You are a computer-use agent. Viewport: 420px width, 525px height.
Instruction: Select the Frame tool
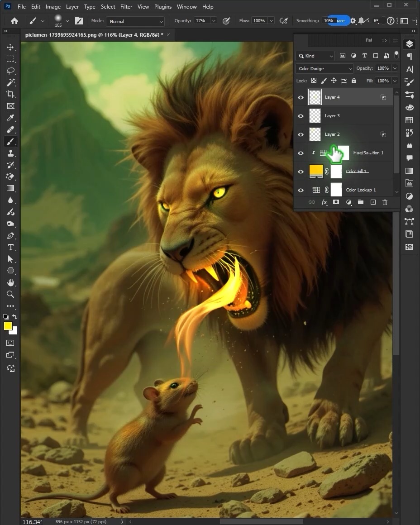pos(10,106)
